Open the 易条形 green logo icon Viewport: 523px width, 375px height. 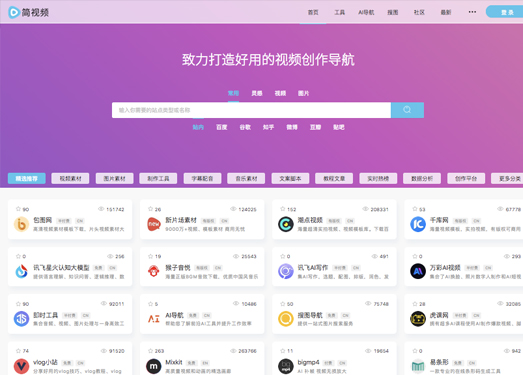pyautogui.click(x=418, y=366)
